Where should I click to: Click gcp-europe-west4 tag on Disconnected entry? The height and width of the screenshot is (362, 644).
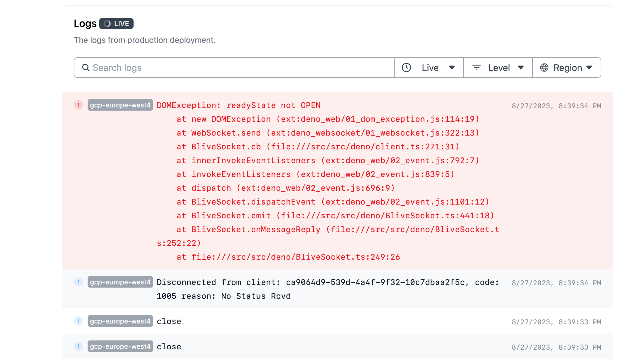120,282
